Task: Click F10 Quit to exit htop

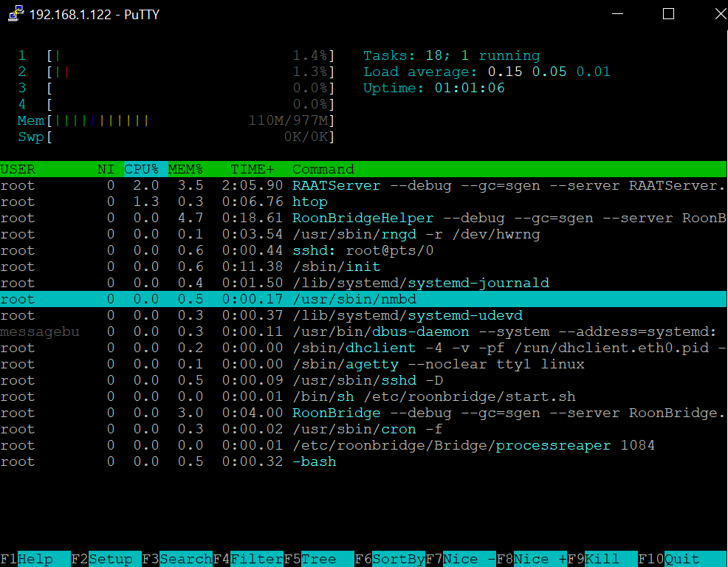Action: tap(682, 559)
